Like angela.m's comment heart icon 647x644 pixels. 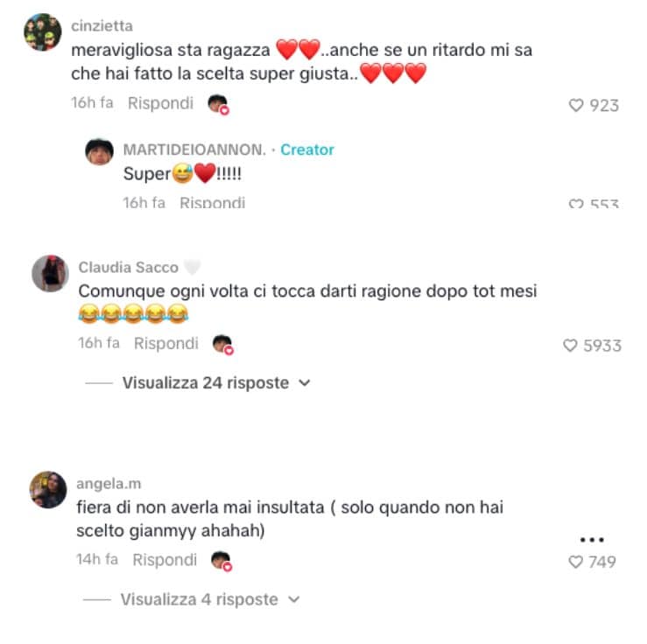pos(575,562)
